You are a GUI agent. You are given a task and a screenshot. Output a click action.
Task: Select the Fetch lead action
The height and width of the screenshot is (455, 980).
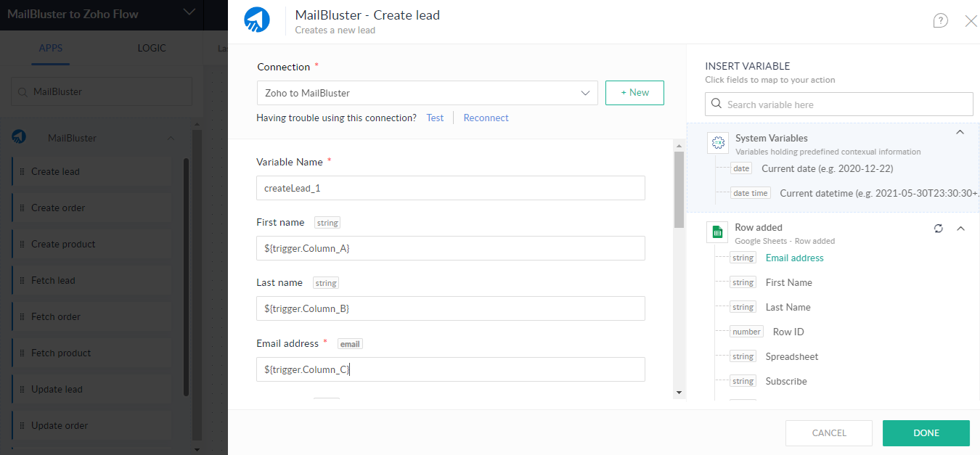click(92, 281)
